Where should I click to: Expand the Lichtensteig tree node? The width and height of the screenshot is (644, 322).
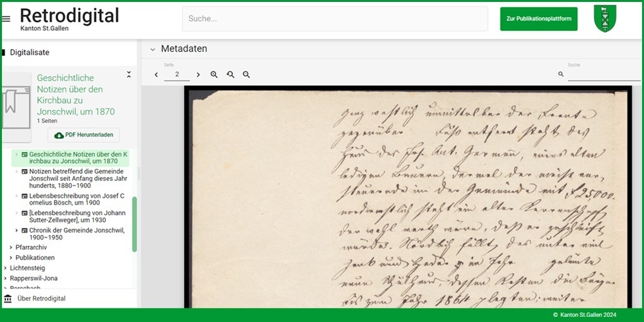5,268
